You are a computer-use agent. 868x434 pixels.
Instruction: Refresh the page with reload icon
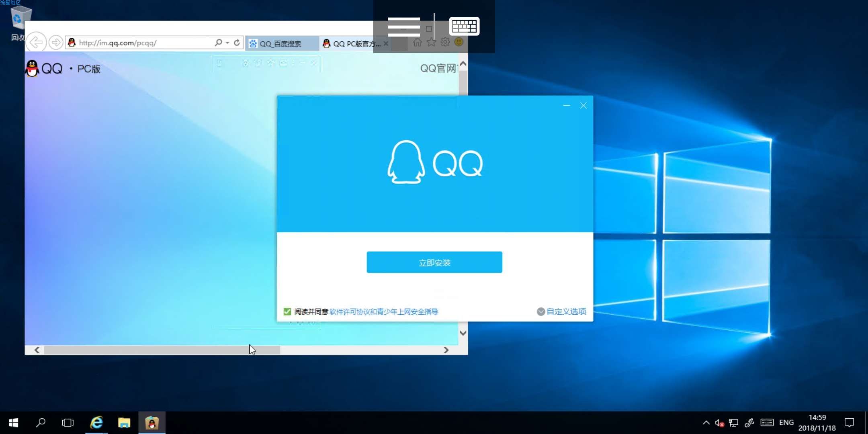237,42
